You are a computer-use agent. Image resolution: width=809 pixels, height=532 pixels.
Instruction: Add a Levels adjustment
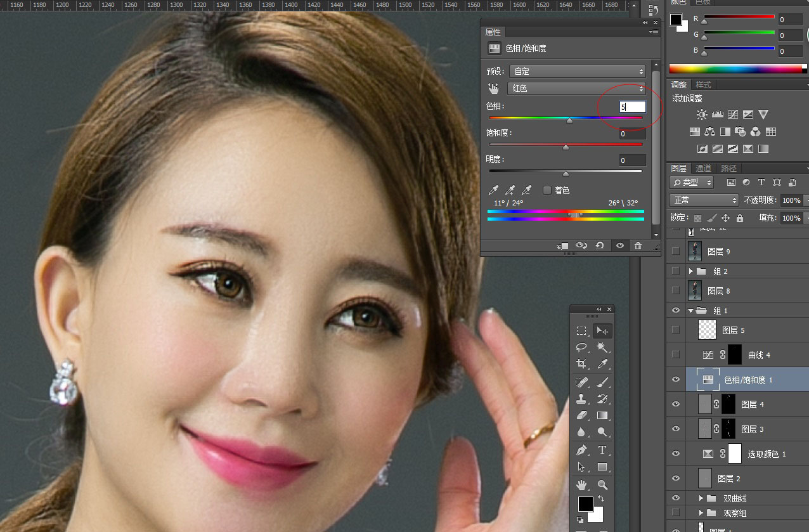718,115
